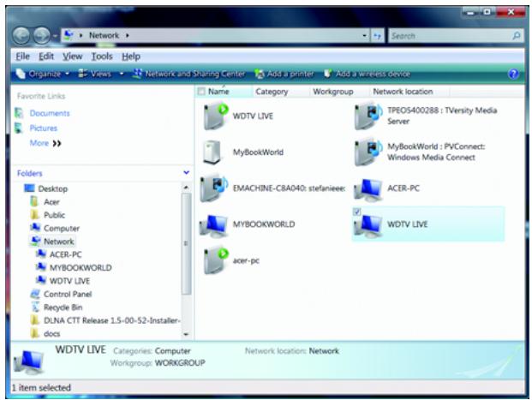Open Documents favorite link
Image resolution: width=532 pixels, height=400 pixels.
pyautogui.click(x=50, y=113)
